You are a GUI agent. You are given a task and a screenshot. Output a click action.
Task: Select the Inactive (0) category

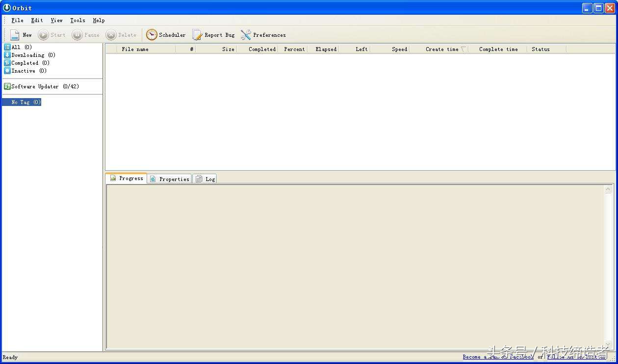point(25,71)
